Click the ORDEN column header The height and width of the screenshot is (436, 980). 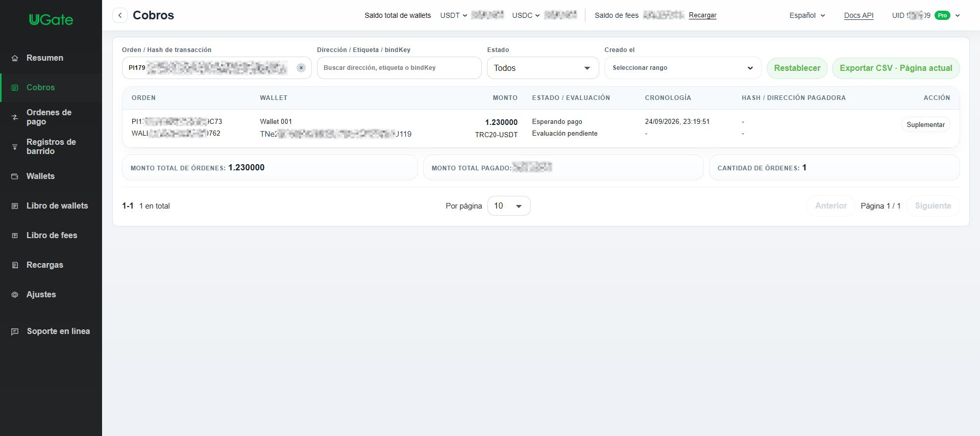click(143, 98)
